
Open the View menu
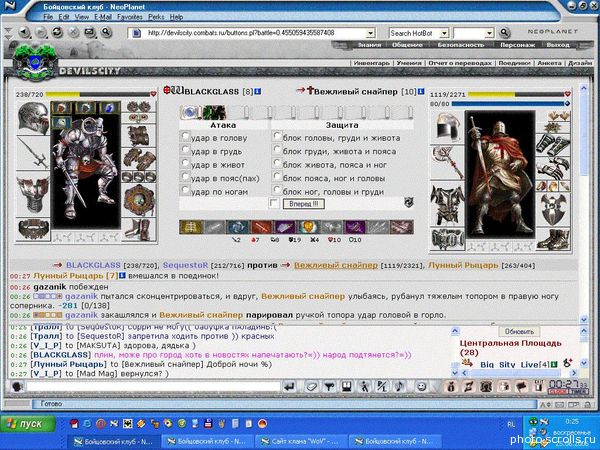pos(82,17)
